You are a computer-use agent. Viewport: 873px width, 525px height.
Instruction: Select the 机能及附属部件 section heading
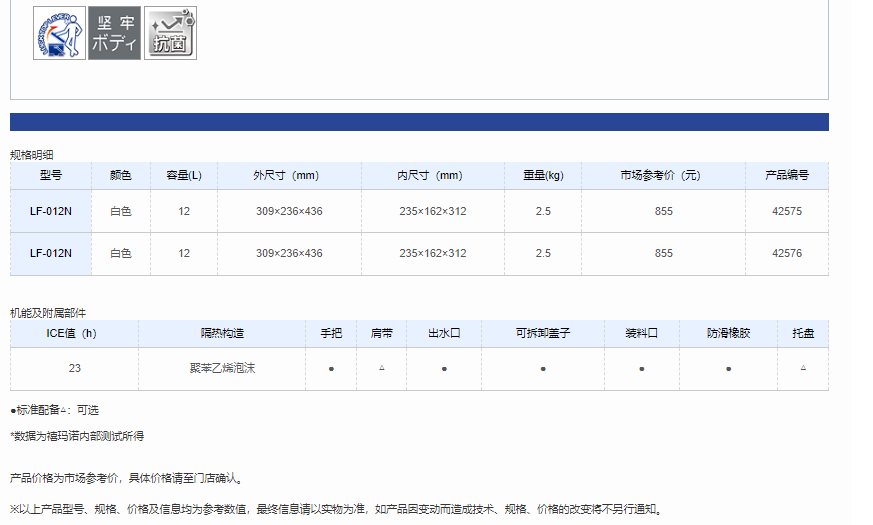coord(48,313)
